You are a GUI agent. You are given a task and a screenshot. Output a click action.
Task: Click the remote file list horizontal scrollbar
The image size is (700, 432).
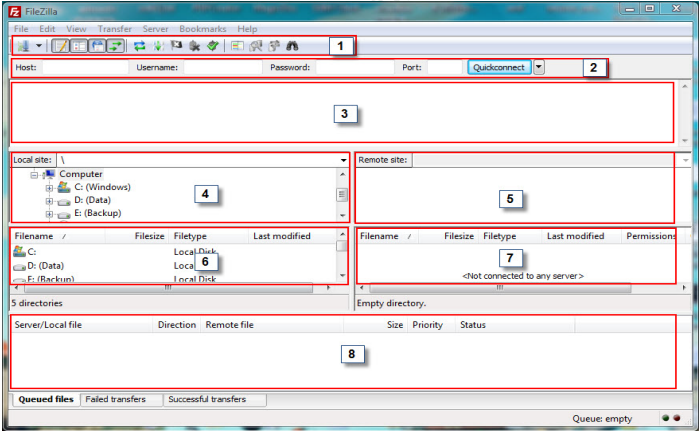500,288
